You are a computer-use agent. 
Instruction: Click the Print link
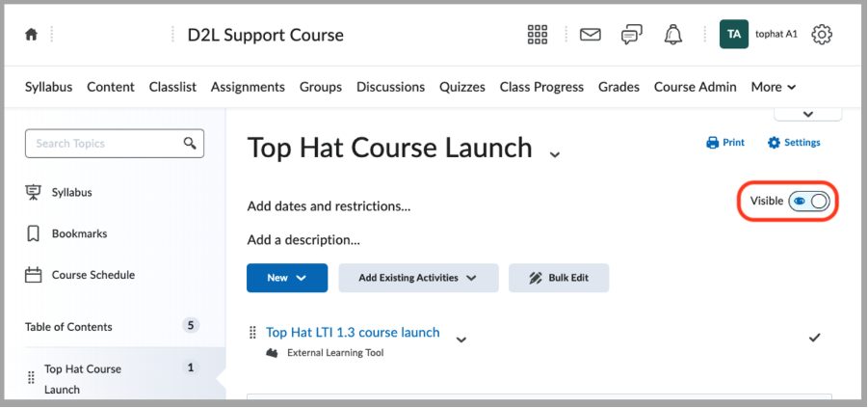point(725,143)
